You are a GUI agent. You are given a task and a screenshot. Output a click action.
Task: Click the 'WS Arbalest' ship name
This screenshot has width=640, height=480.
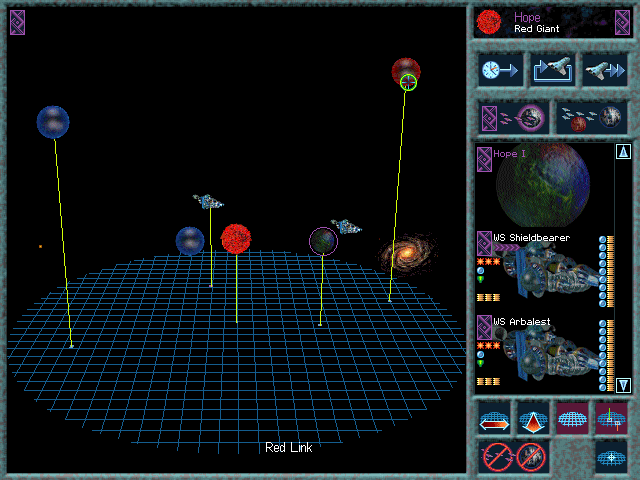(522, 322)
